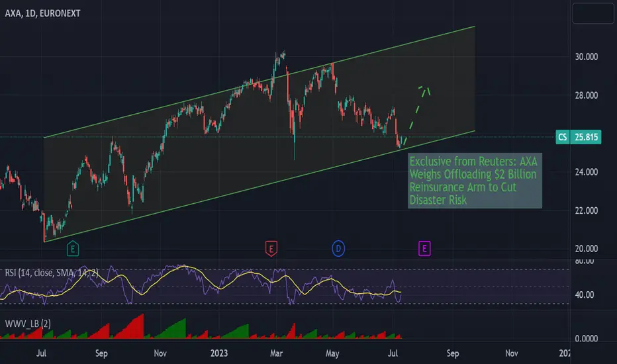The width and height of the screenshot is (617, 364).
Task: Click the 0.0000 WWV scale label
Action: coord(587,339)
